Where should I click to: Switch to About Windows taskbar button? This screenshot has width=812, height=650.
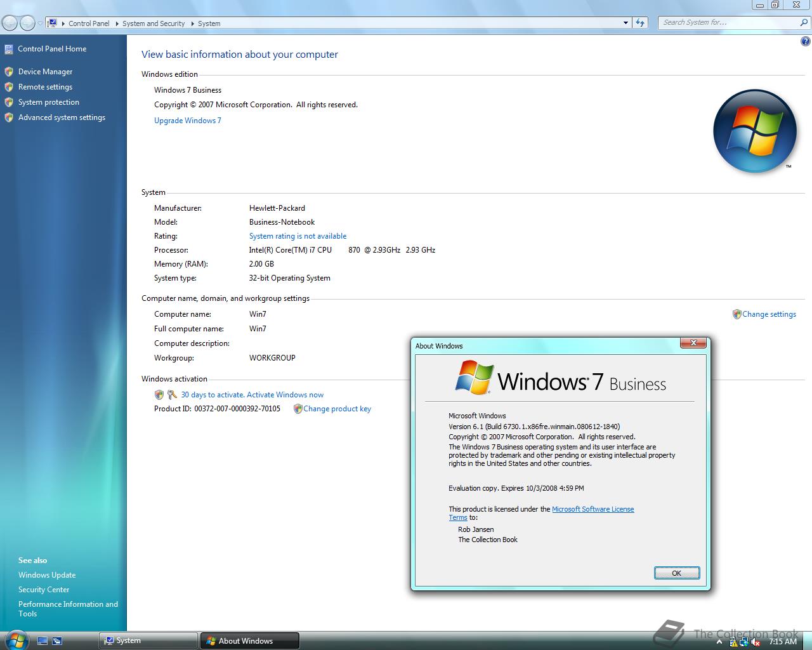pyautogui.click(x=249, y=640)
